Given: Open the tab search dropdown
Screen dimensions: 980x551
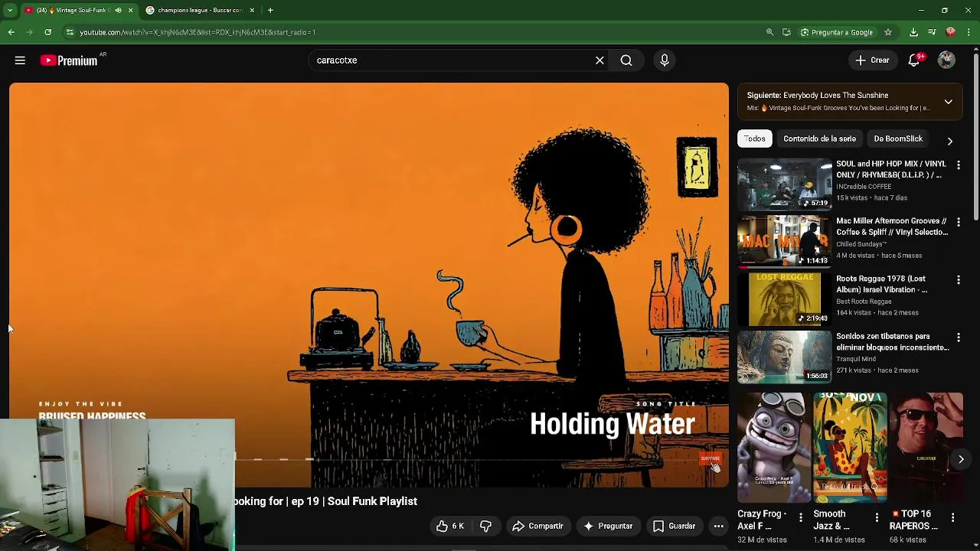Looking at the screenshot, I should click(10, 10).
